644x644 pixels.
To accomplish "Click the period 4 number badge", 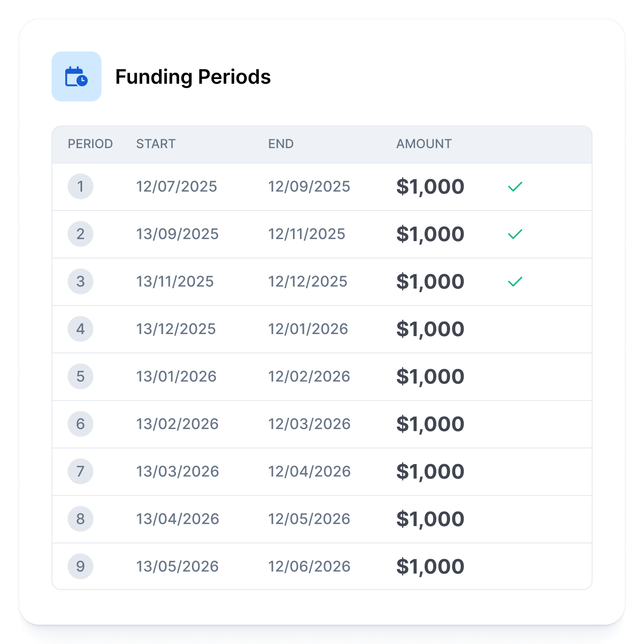I will (80, 329).
